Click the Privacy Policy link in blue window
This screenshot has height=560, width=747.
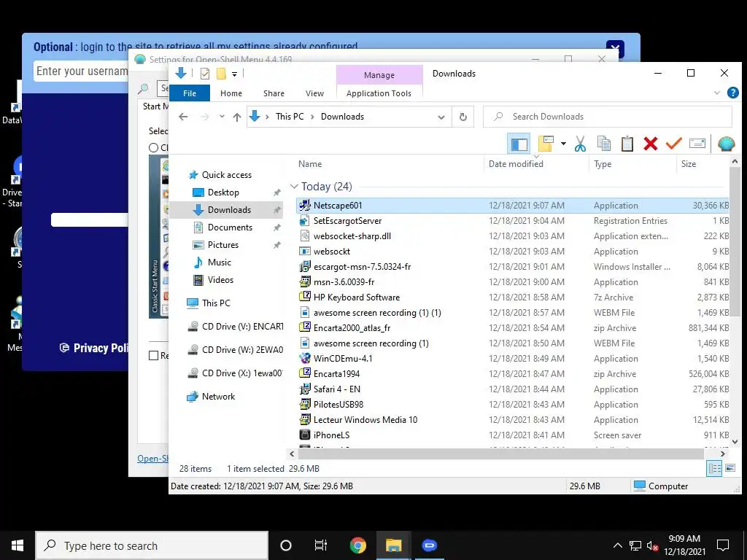[x=94, y=348]
